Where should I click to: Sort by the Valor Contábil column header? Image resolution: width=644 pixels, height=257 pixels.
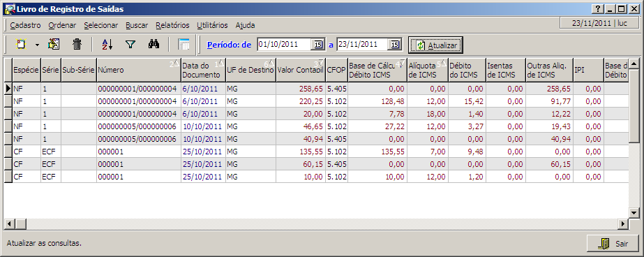301,71
